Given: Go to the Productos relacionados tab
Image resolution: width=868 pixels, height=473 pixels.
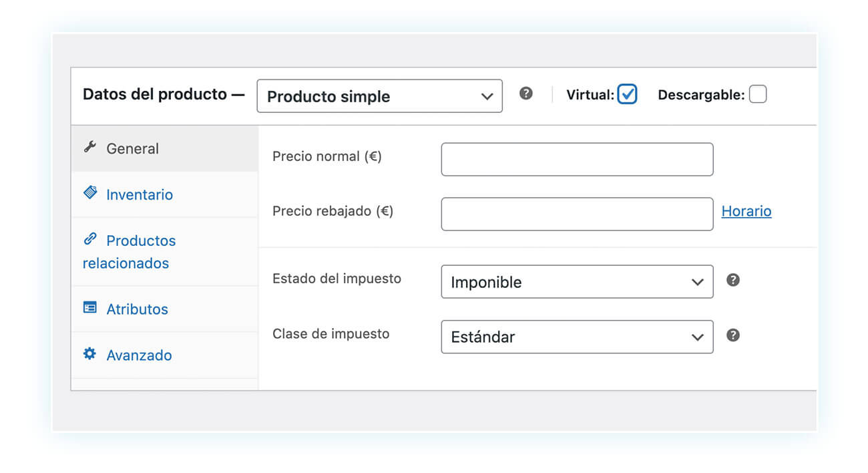Looking at the screenshot, I should [x=164, y=252].
